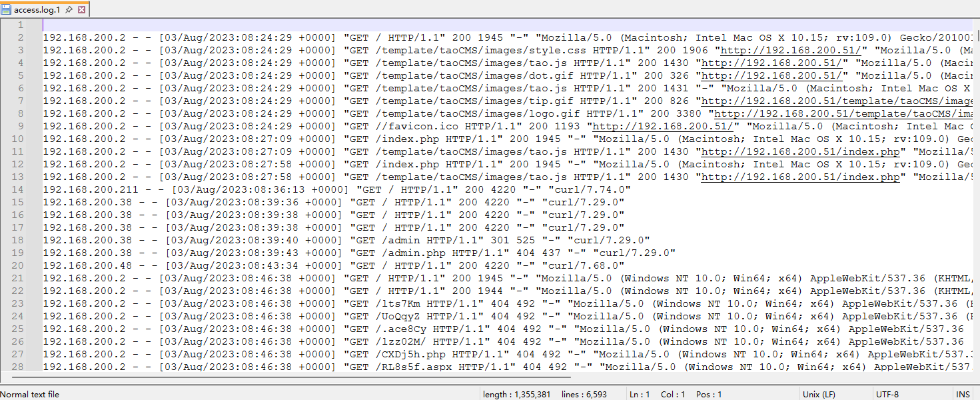Close the access.log.1 tab
Screen dimensions: 980x400
pyautogui.click(x=81, y=10)
